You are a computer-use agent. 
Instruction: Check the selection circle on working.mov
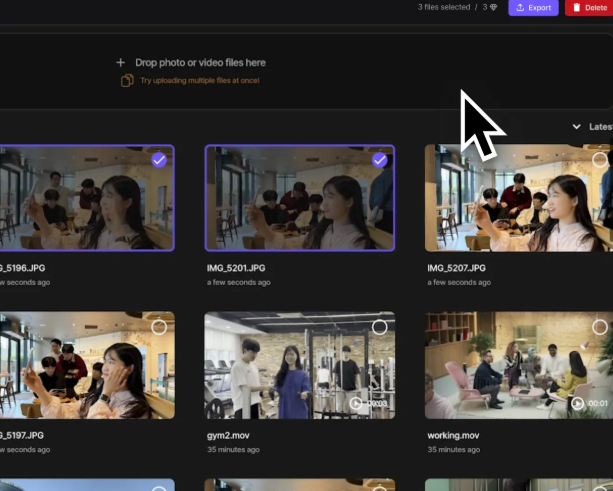click(600, 327)
